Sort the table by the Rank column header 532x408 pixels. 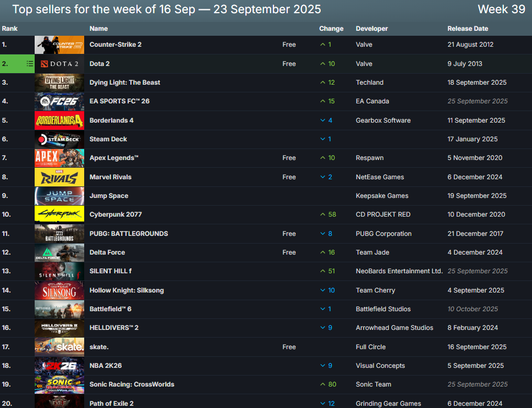pyautogui.click(x=9, y=29)
